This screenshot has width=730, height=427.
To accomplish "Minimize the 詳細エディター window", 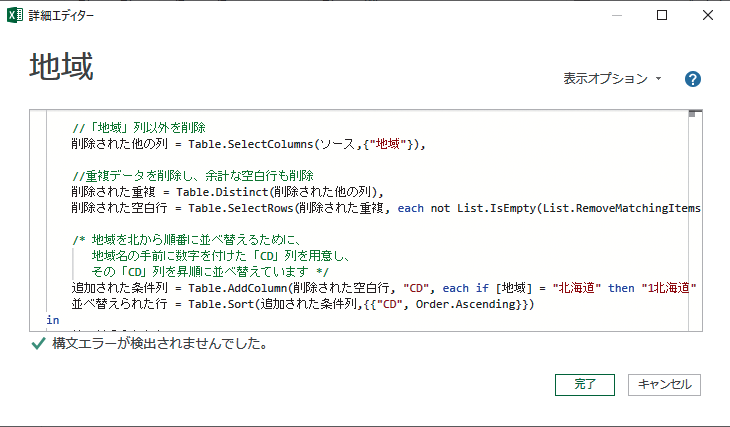I will (x=617, y=15).
